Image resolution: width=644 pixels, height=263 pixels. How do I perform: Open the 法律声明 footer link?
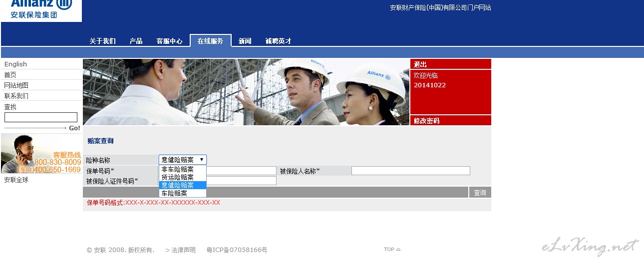[184, 250]
